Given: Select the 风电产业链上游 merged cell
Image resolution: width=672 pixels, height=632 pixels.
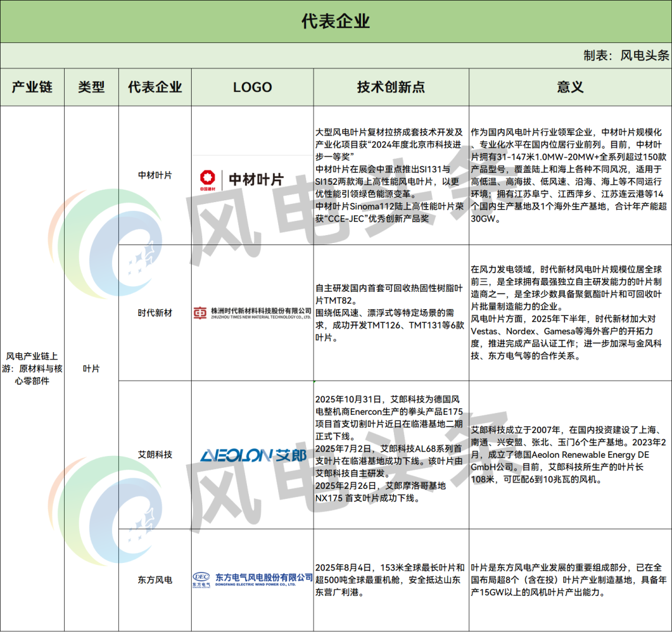Looking at the screenshot, I should coord(32,368).
